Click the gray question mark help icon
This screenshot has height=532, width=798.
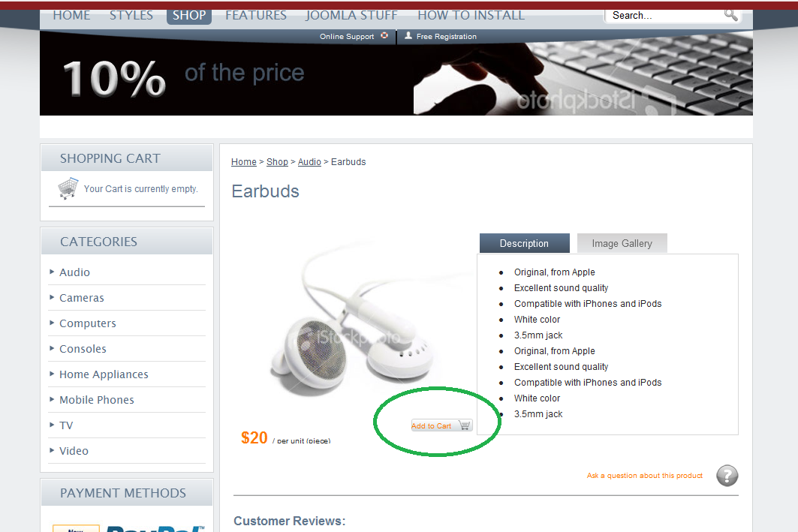[x=727, y=476]
